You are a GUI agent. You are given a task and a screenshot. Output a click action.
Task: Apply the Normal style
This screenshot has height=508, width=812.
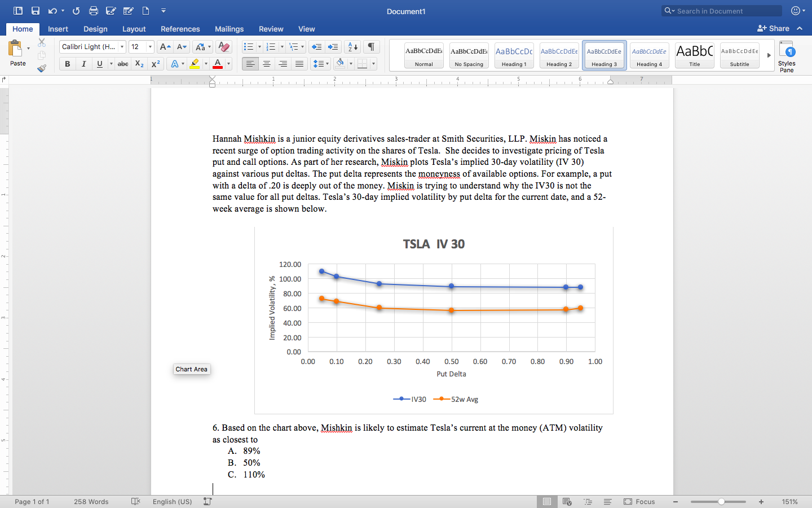point(424,55)
